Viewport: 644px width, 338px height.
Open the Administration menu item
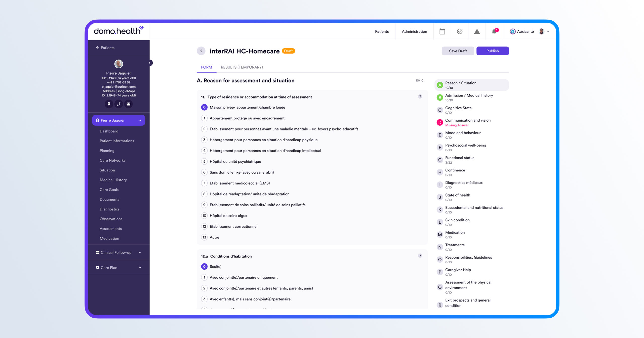[x=414, y=31]
